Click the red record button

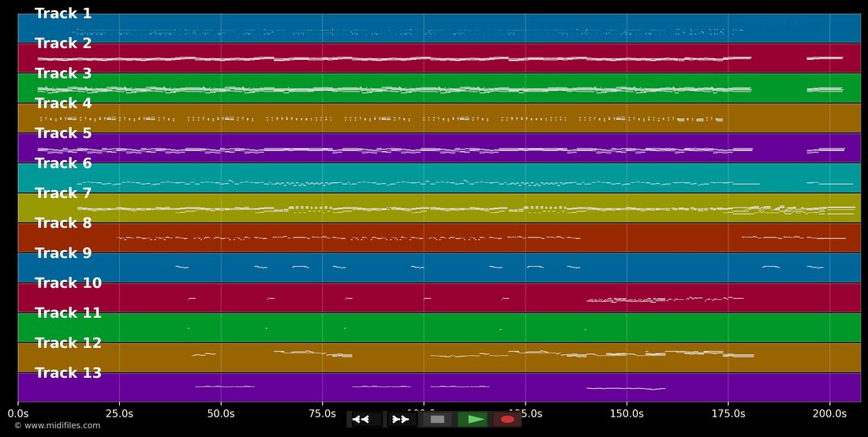pyautogui.click(x=507, y=420)
